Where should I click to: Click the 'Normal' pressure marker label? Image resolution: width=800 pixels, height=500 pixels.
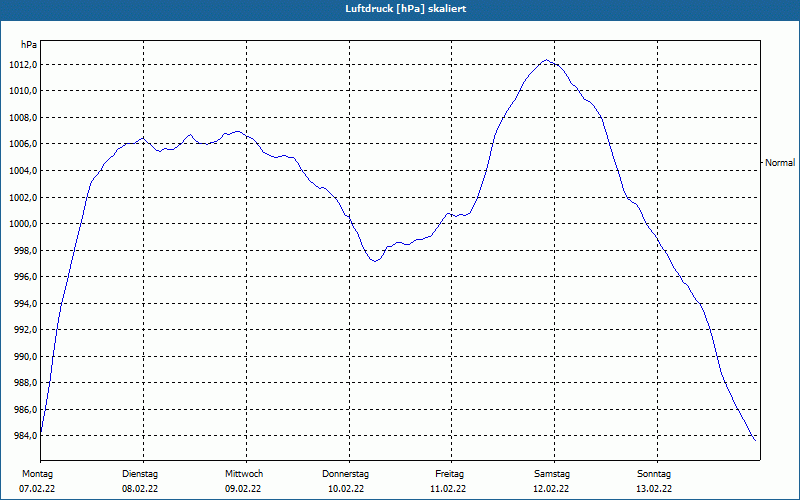[780, 162]
